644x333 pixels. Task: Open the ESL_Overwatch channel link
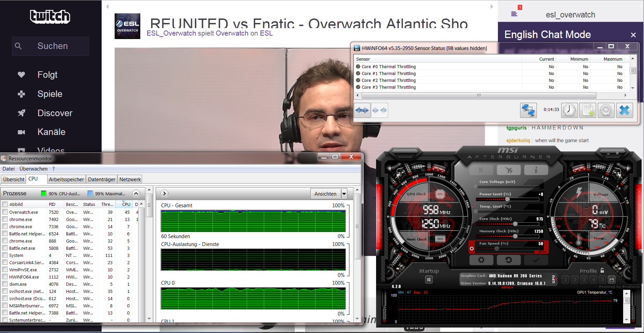[171, 33]
